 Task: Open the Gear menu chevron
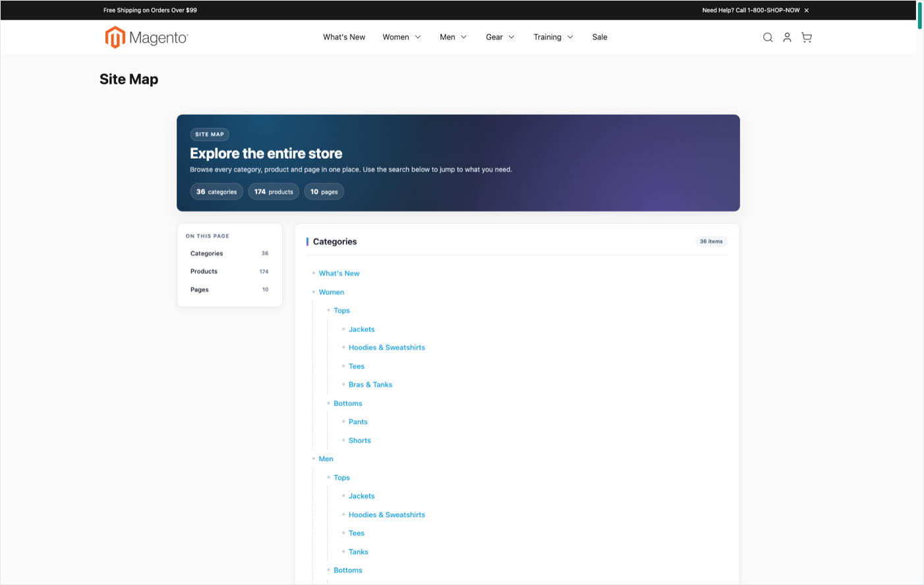tap(511, 37)
